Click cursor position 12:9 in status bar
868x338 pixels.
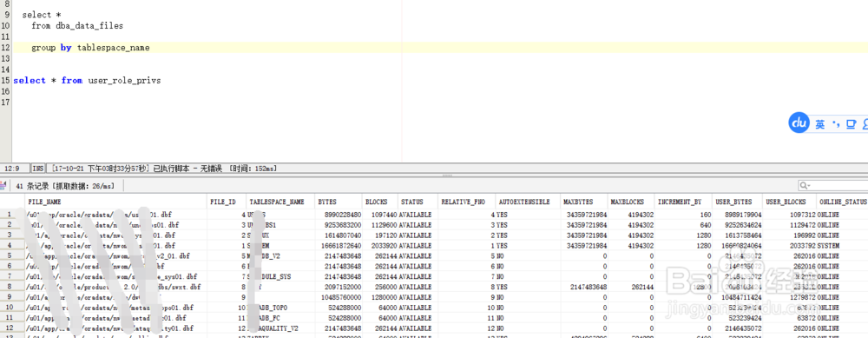(x=12, y=168)
